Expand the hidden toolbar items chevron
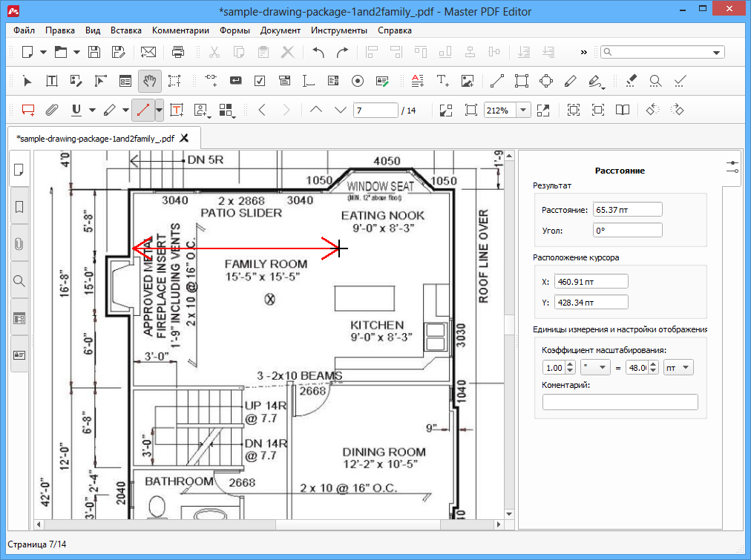 coord(583,52)
